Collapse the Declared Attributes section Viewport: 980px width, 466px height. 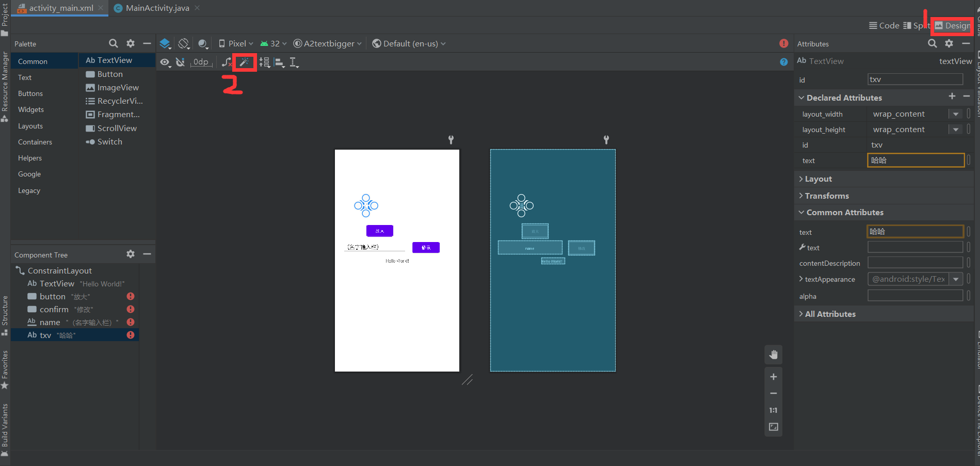(x=801, y=98)
